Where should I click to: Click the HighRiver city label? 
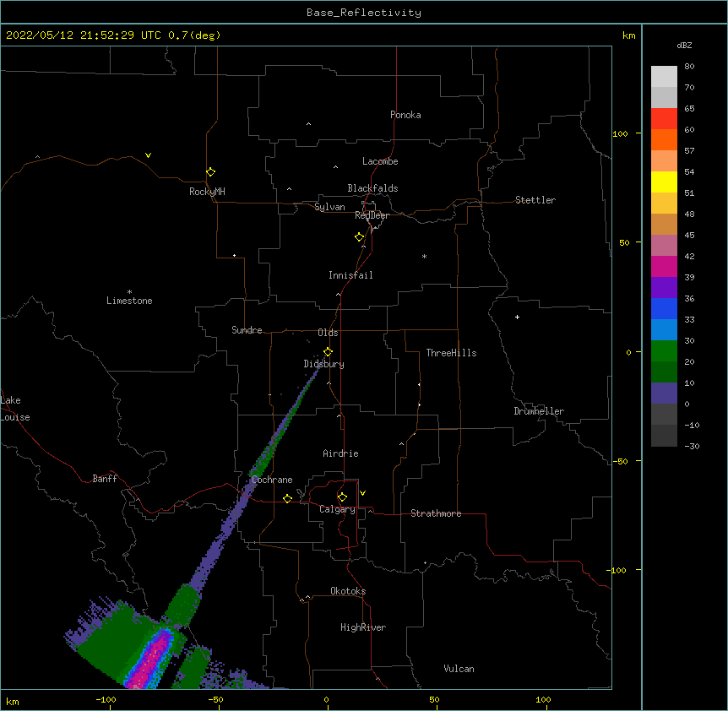click(363, 627)
